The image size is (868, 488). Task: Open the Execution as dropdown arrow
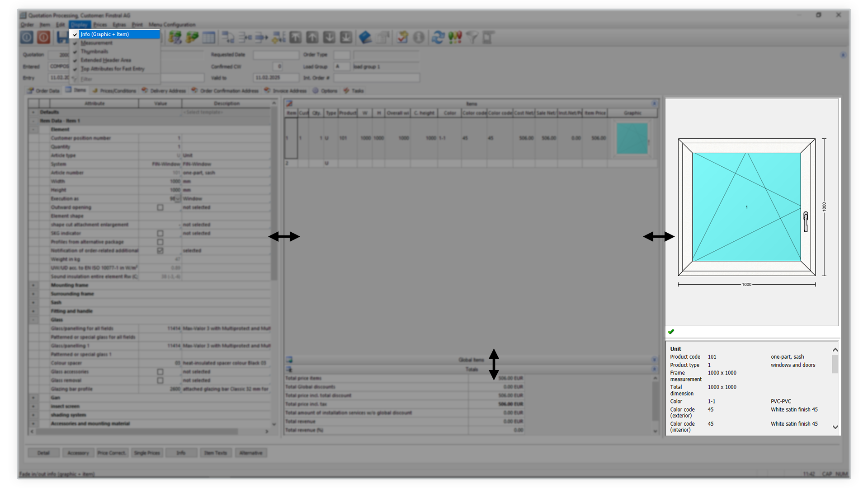pos(178,199)
